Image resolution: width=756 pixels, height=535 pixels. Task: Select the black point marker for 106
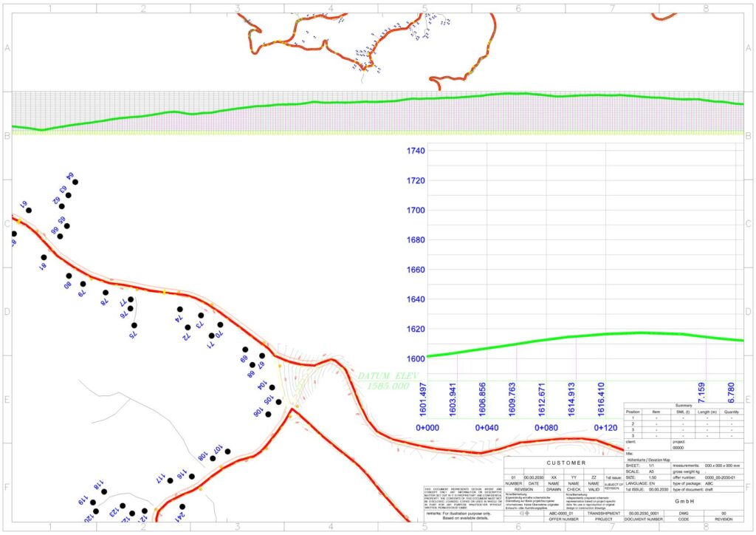click(268, 415)
